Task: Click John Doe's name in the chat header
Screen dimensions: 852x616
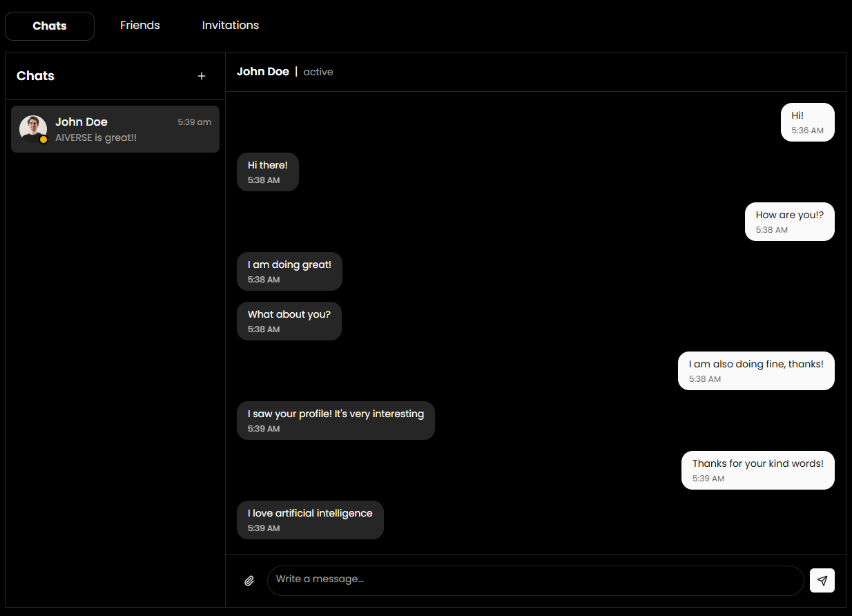Action: [263, 71]
